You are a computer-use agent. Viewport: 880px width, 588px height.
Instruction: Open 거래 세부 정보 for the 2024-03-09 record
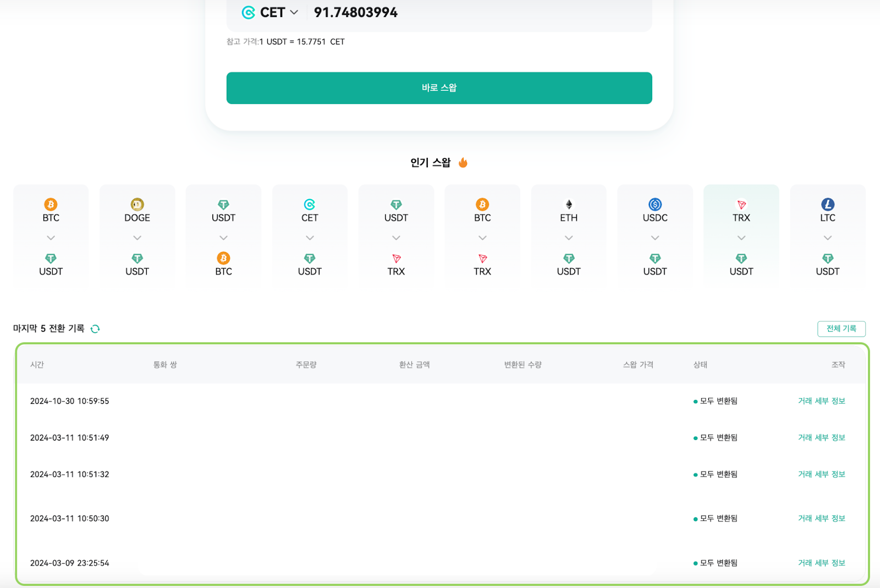(x=821, y=563)
